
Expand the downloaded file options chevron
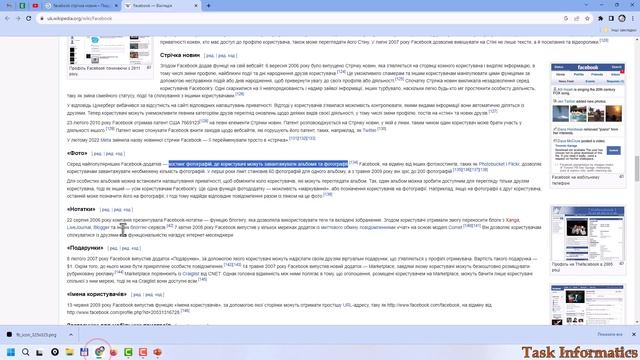click(x=71, y=335)
